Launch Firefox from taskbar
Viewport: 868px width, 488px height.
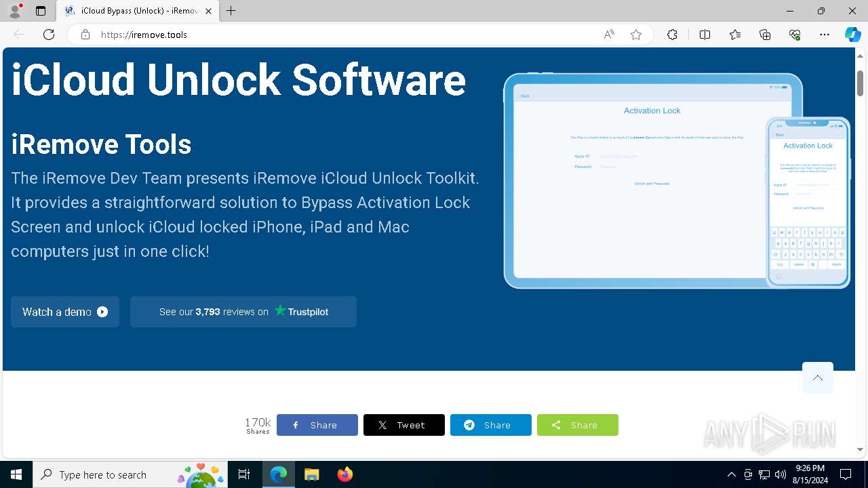[x=345, y=474]
